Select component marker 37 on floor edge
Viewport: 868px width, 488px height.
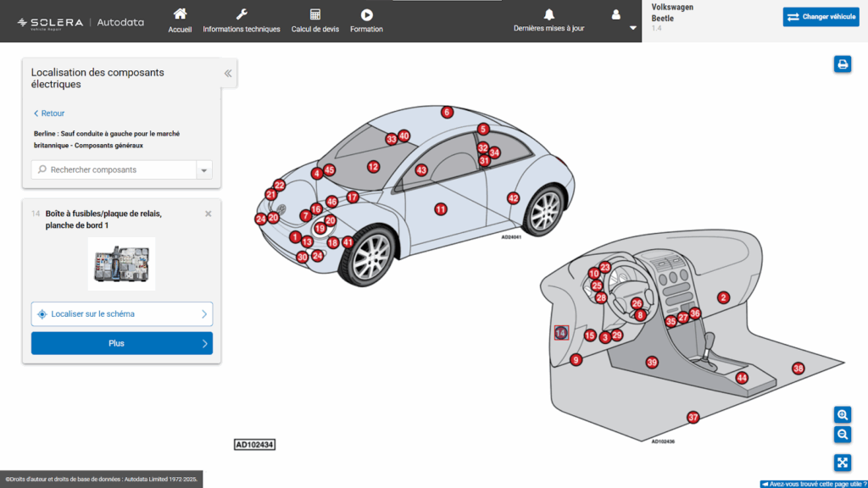(693, 417)
